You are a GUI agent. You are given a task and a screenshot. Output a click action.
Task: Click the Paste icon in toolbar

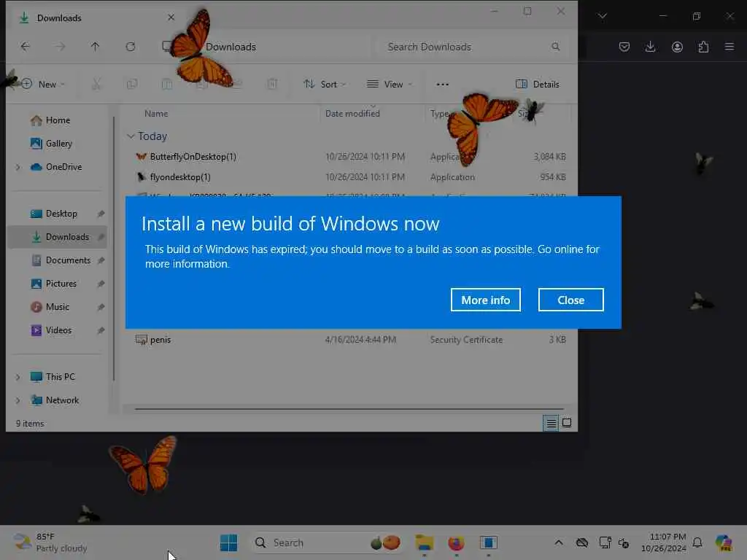(x=167, y=85)
